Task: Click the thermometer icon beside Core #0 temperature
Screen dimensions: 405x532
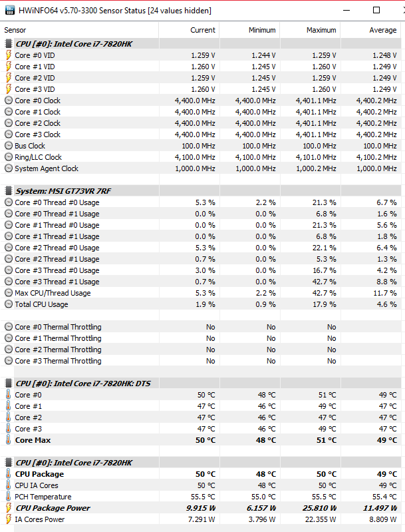Action: (x=9, y=395)
